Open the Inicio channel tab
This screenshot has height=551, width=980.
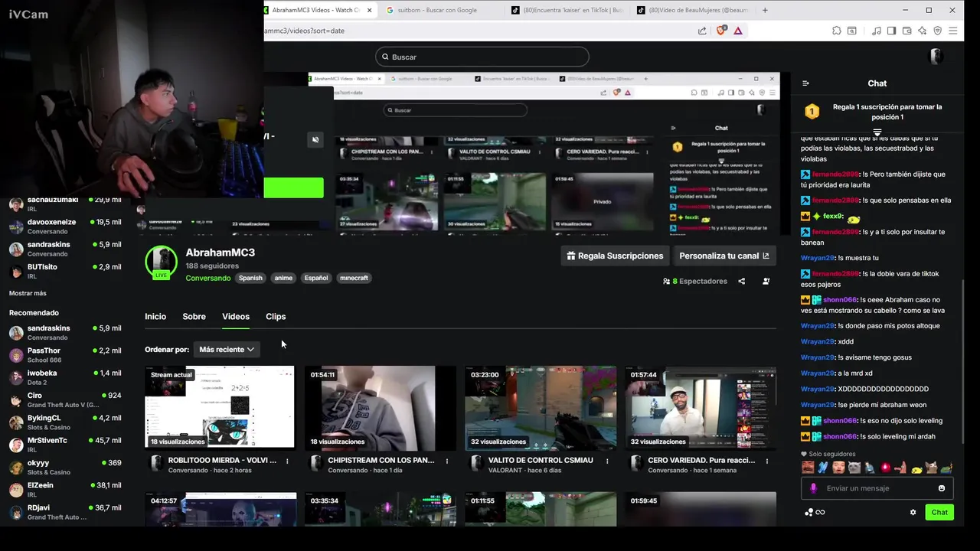(155, 317)
